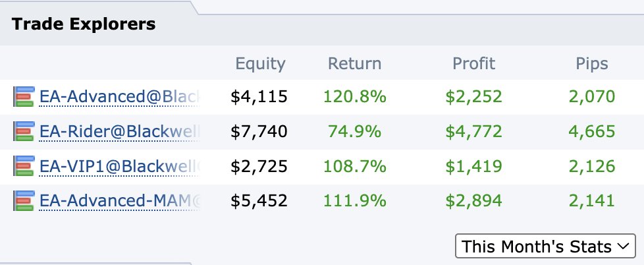The image size is (644, 265).
Task: Click the $4,772 profit value
Action: [473, 132]
